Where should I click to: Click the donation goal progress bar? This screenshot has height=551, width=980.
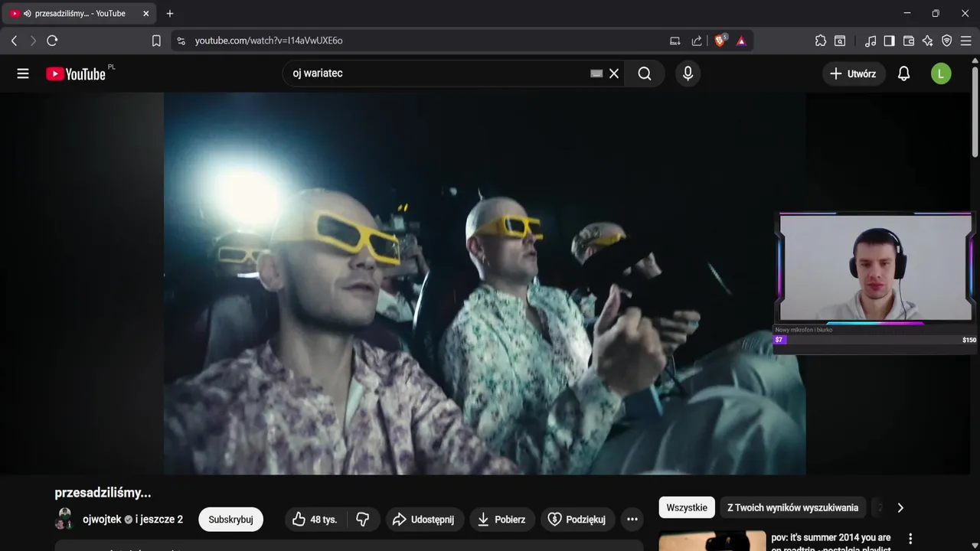click(x=875, y=340)
